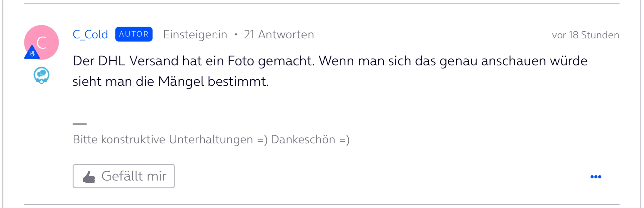Click the divider line below Gefällt mir
This screenshot has width=644, height=208.
[x=322, y=204]
